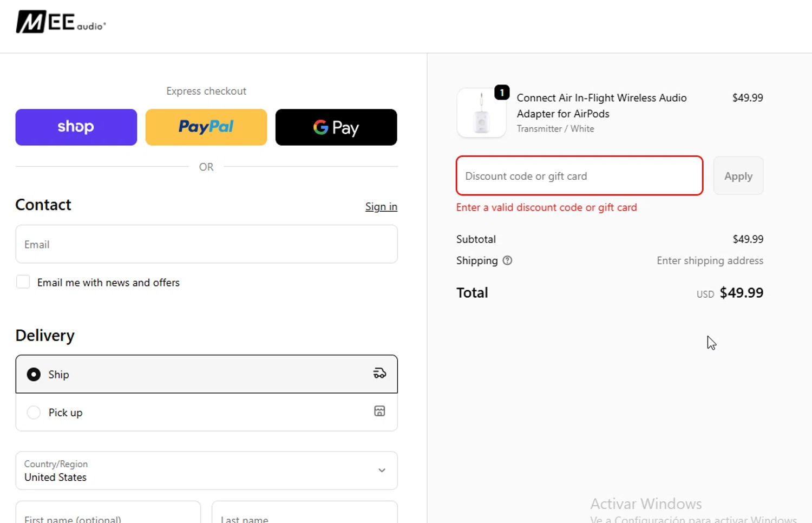Open the Country/Region dropdown
This screenshot has height=523, width=812.
pyautogui.click(x=206, y=470)
